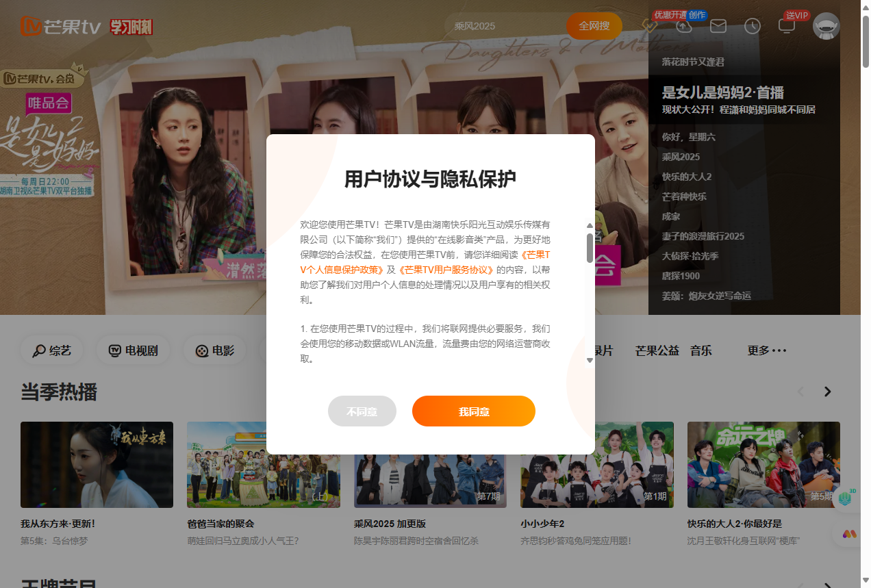Expand the 更多··· navigation menu
Image resolution: width=871 pixels, height=588 pixels.
pyautogui.click(x=766, y=350)
